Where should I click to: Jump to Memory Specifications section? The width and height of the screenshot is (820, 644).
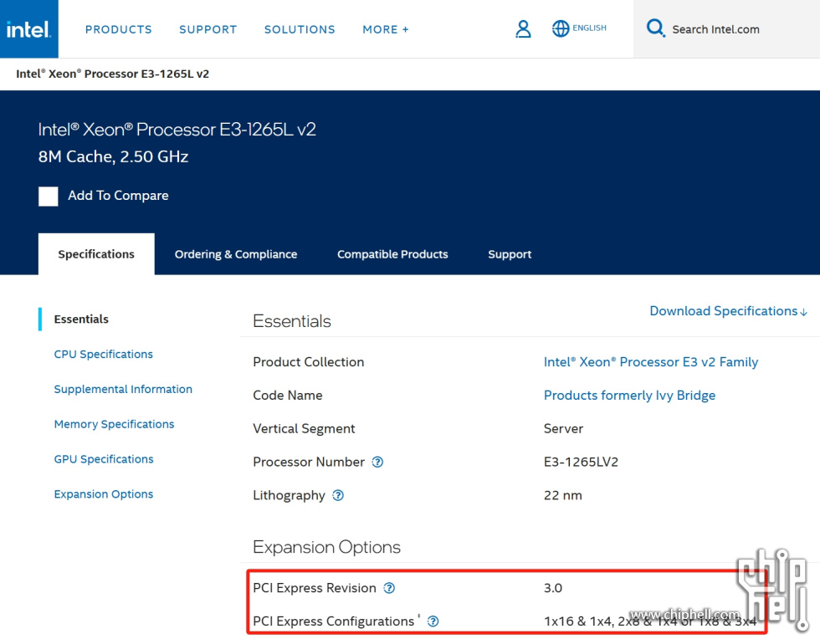click(114, 425)
